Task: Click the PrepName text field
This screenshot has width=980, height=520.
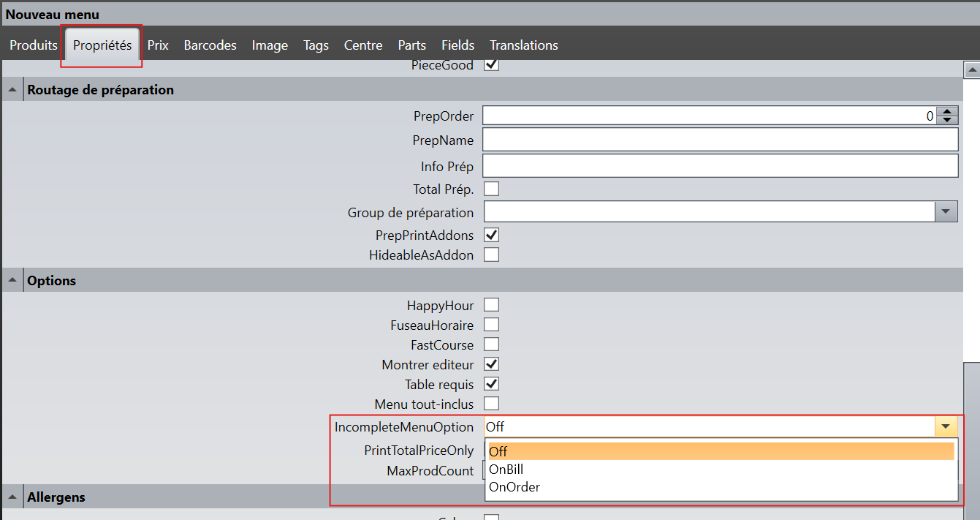Action: click(x=720, y=140)
